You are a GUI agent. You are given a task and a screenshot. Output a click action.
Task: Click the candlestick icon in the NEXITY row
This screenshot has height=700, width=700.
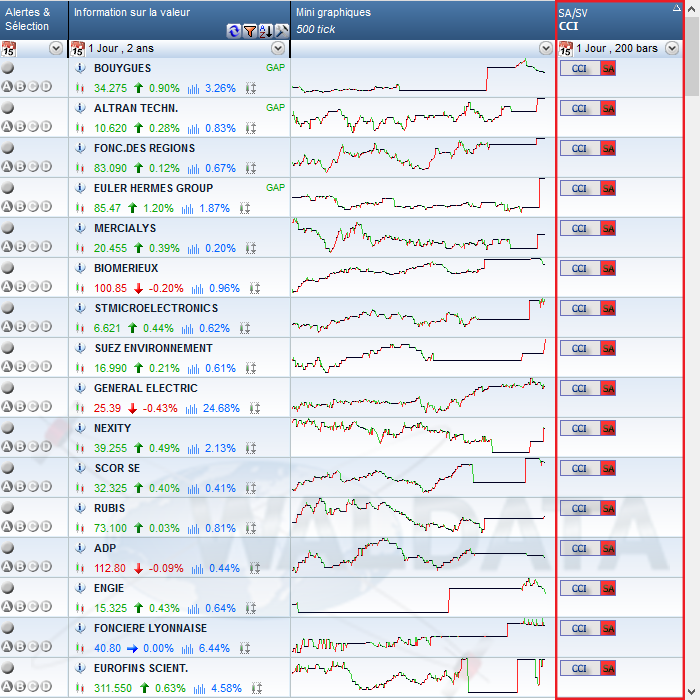click(80, 448)
